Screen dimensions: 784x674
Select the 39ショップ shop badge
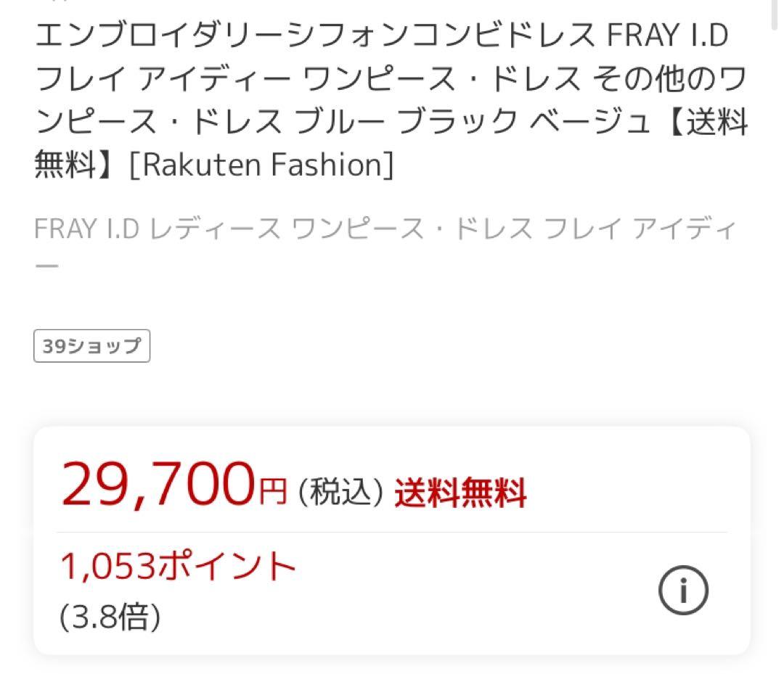91,345
